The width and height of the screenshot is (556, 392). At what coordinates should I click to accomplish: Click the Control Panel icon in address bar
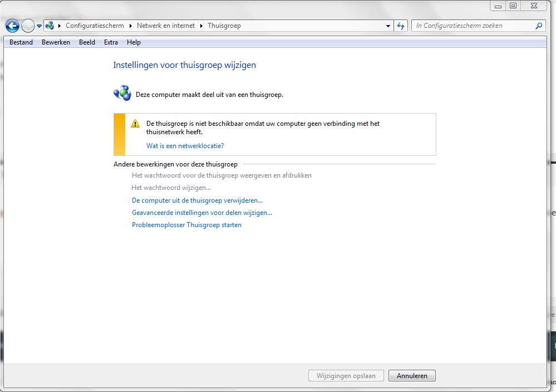50,26
